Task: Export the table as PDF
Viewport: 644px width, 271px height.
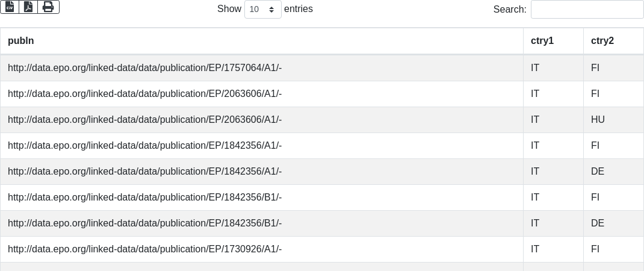Action: 28,7
